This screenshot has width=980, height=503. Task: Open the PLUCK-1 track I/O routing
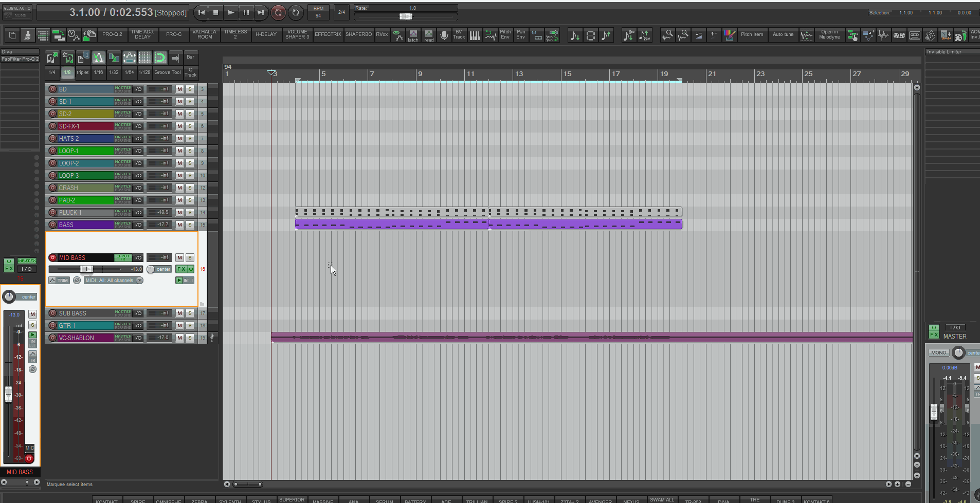[138, 213]
